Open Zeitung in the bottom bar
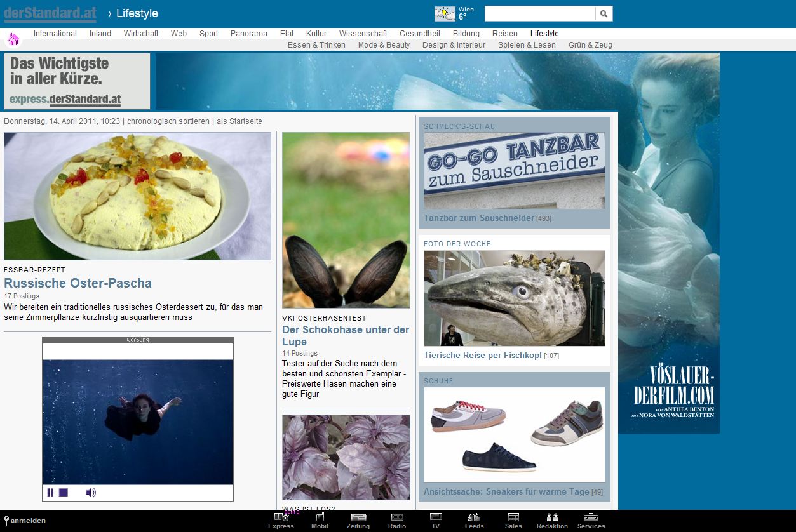The width and height of the screenshot is (796, 532). (x=358, y=521)
